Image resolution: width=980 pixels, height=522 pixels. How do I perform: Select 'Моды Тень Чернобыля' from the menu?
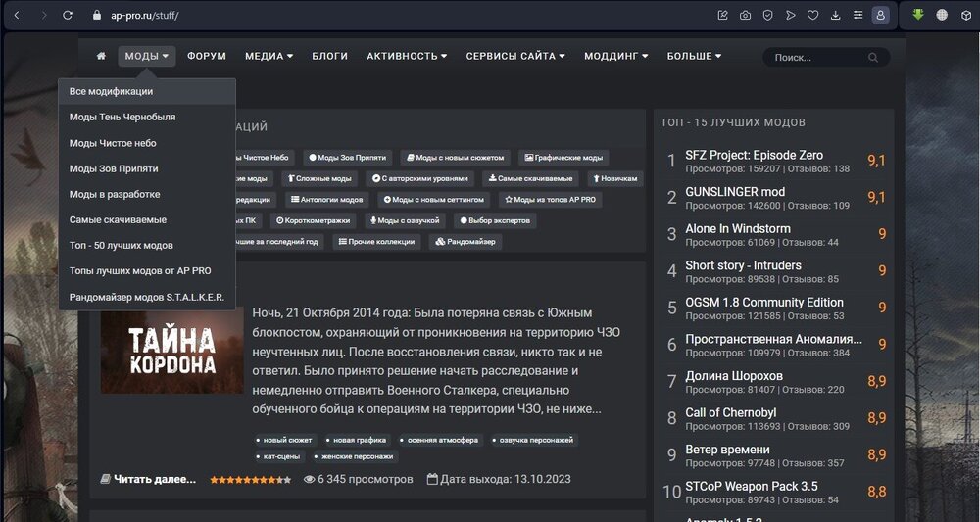click(x=122, y=117)
